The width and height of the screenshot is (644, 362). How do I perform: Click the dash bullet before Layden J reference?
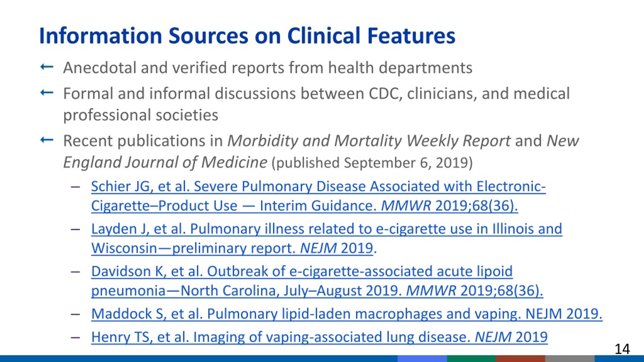point(75,229)
